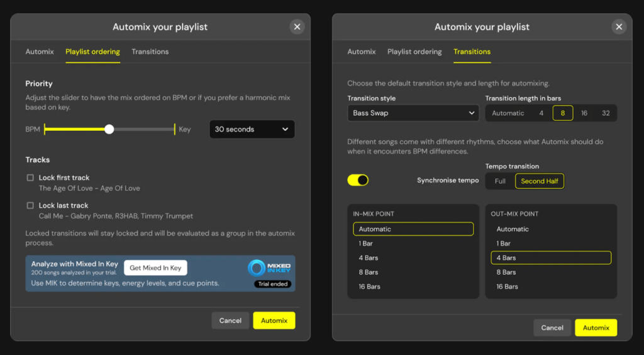Open Transitions tab in left dialog
The width and height of the screenshot is (644, 355).
click(150, 52)
